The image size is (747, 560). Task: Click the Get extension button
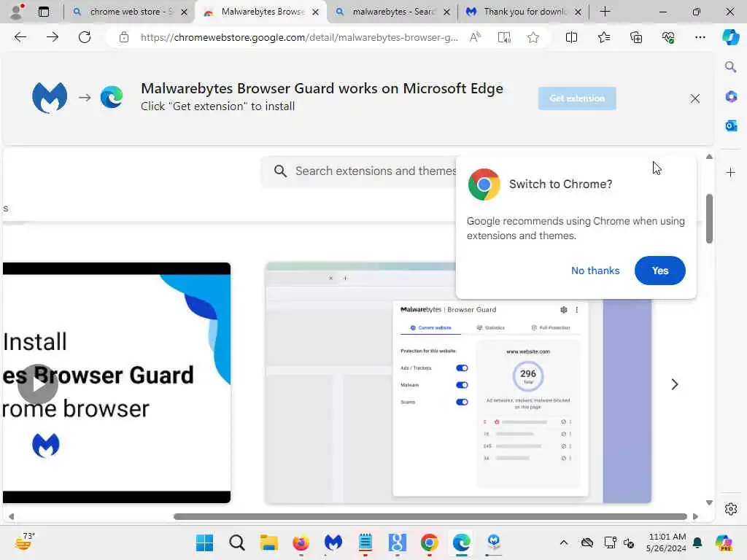(577, 98)
